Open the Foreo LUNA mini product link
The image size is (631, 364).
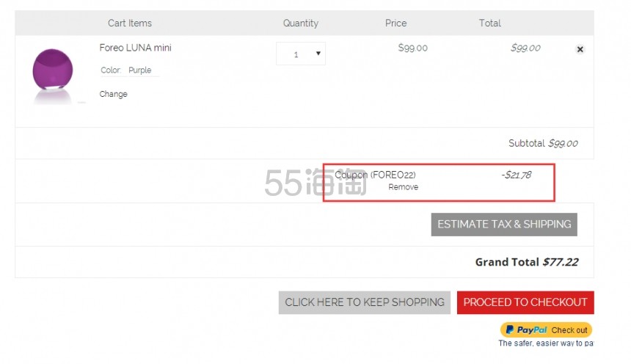(135, 48)
